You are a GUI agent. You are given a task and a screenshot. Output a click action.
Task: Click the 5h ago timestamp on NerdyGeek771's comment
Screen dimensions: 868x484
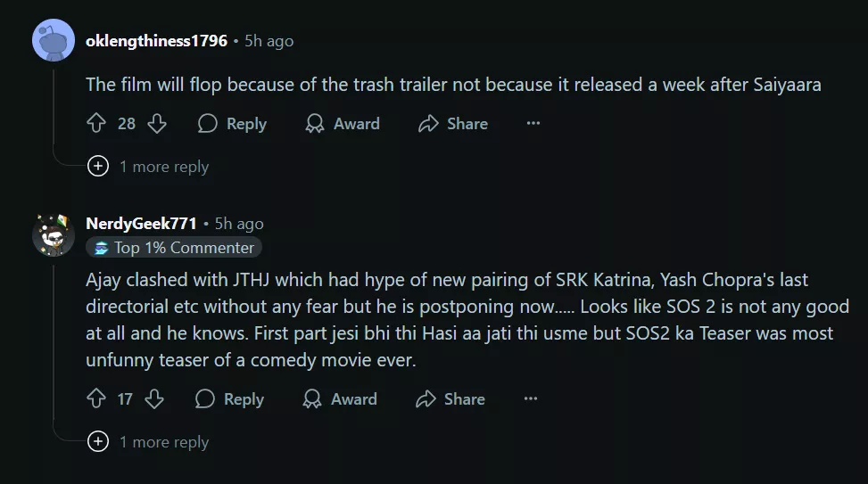point(239,224)
